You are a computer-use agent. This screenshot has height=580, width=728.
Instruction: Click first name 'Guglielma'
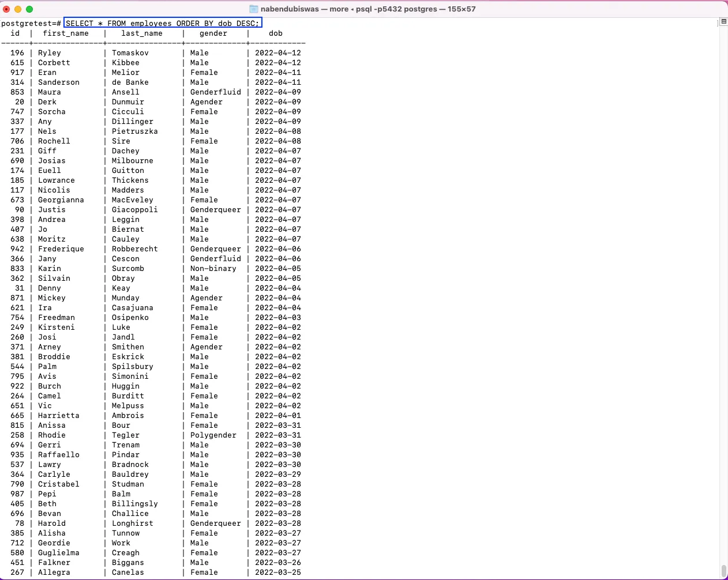tap(59, 553)
